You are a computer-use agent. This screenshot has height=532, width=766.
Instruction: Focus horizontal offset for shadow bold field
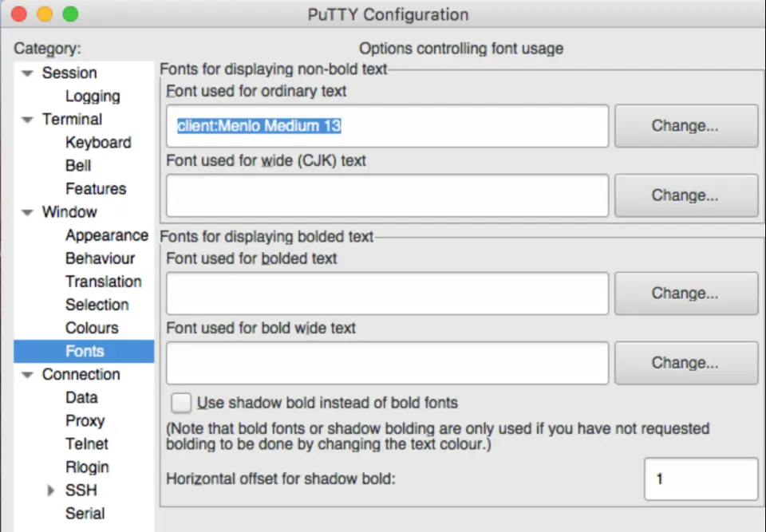(x=701, y=479)
